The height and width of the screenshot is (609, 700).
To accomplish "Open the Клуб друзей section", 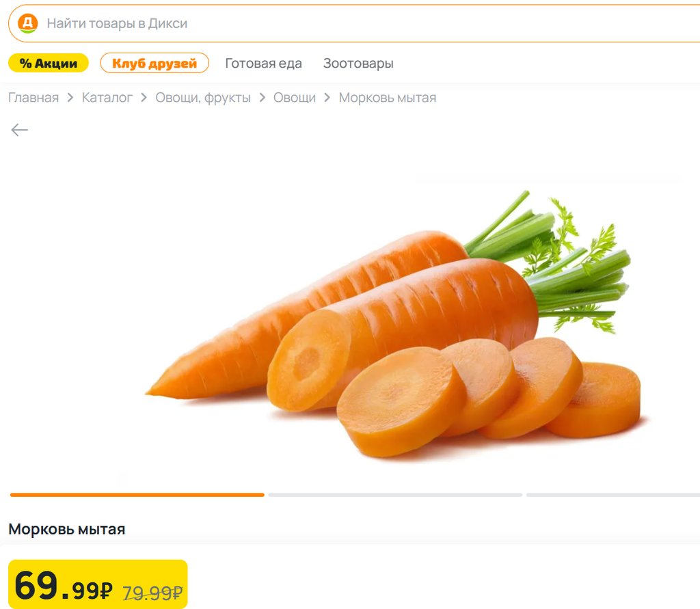I will click(154, 63).
